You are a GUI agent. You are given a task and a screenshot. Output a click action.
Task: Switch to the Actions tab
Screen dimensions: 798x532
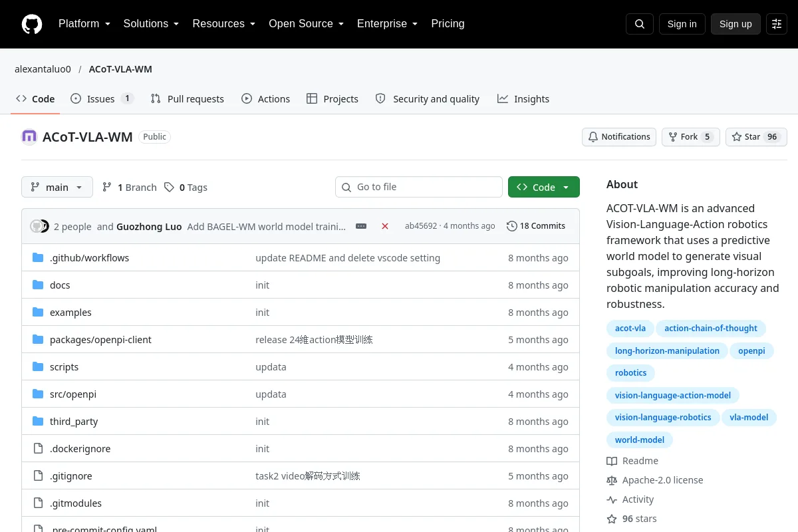(x=266, y=99)
